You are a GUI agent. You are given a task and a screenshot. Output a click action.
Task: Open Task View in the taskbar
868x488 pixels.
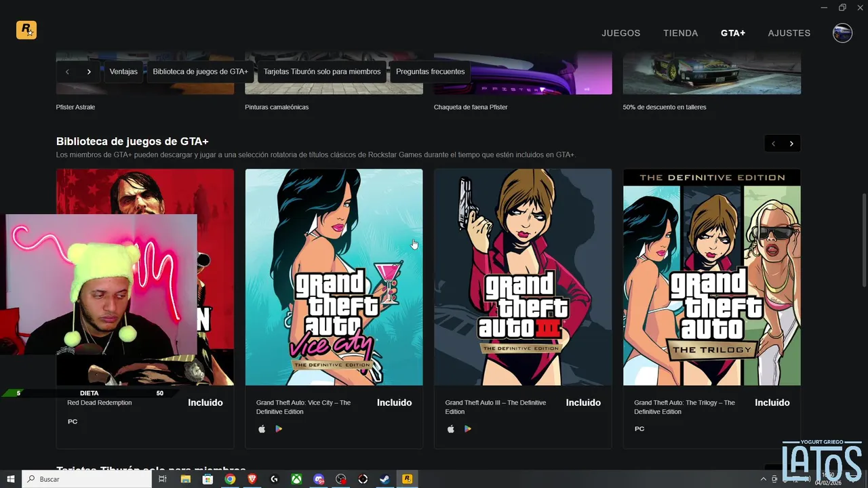click(163, 479)
